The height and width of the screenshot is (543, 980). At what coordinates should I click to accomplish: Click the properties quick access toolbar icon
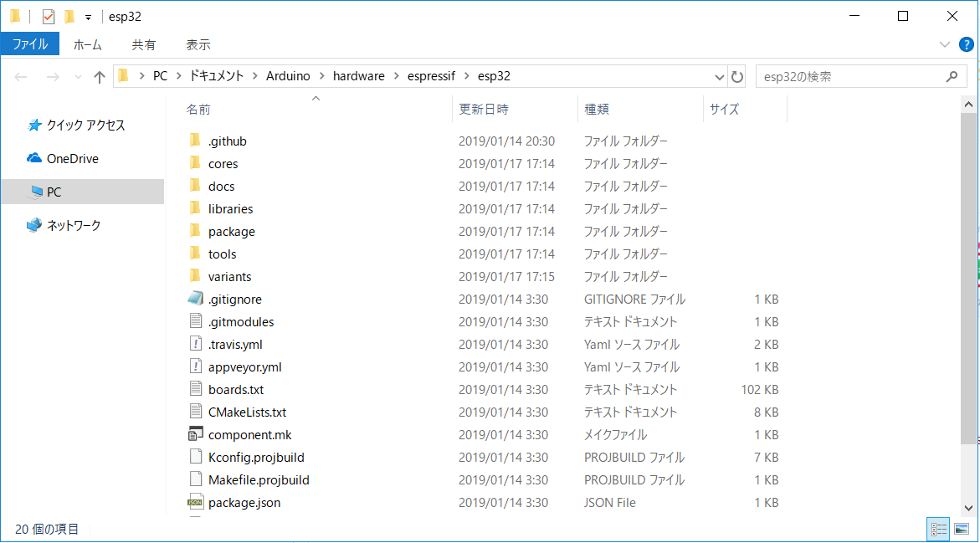tap(49, 16)
